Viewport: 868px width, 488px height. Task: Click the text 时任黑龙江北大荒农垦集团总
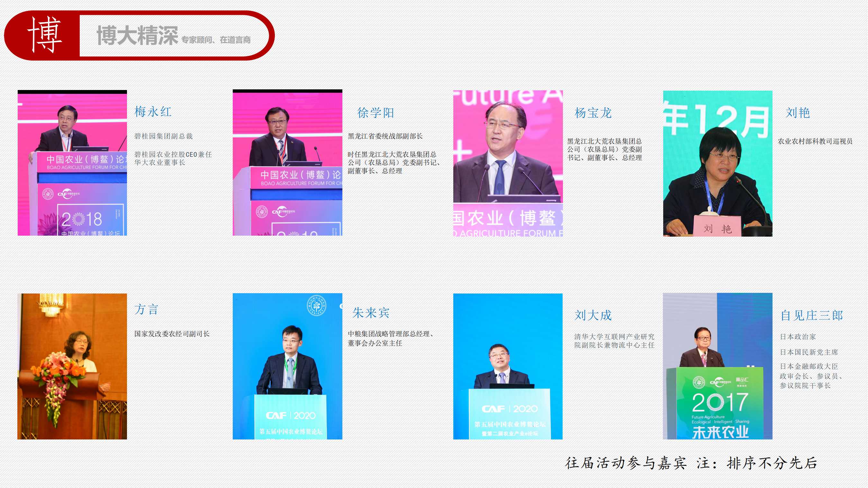[392, 154]
